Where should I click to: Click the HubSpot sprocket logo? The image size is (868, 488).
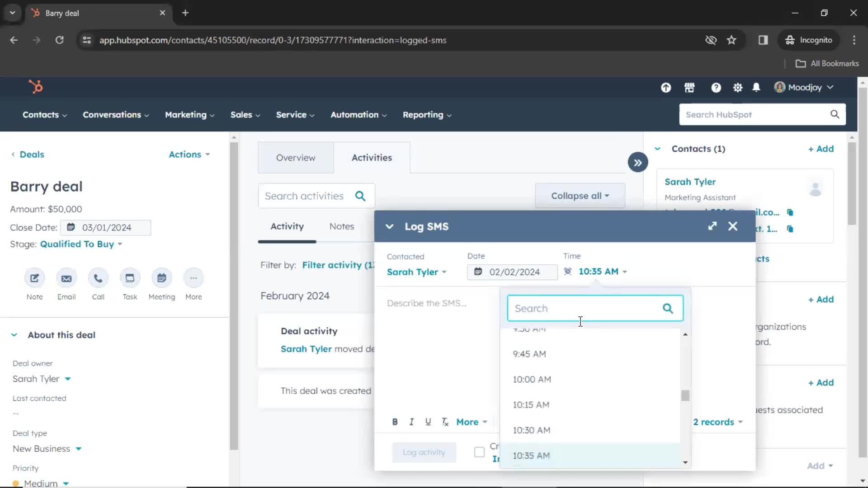36,87
